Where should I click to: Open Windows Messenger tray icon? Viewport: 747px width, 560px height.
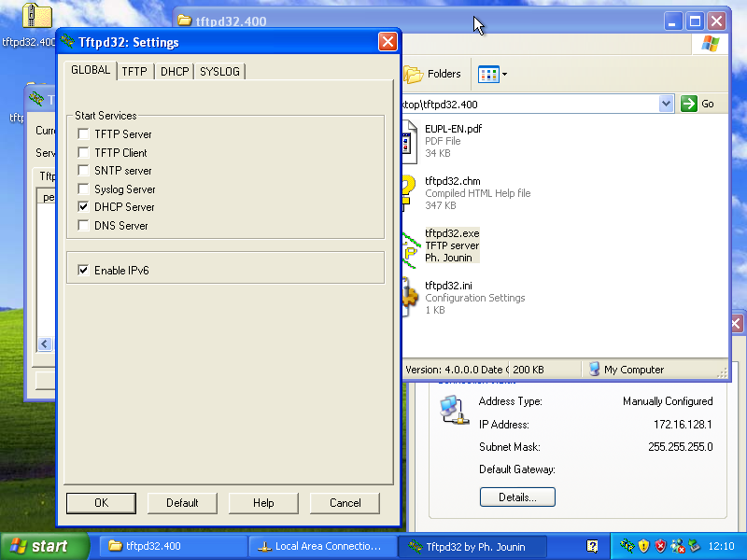[x=677, y=546]
